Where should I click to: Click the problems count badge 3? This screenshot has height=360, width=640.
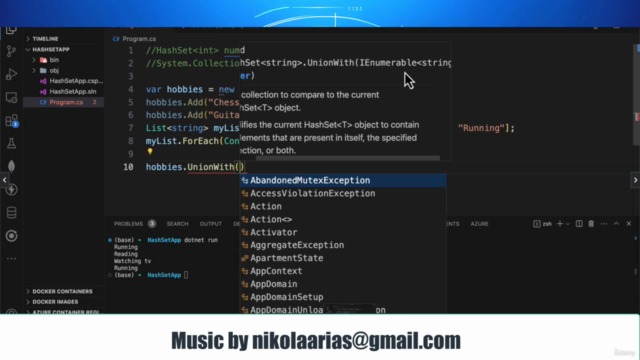(152, 224)
